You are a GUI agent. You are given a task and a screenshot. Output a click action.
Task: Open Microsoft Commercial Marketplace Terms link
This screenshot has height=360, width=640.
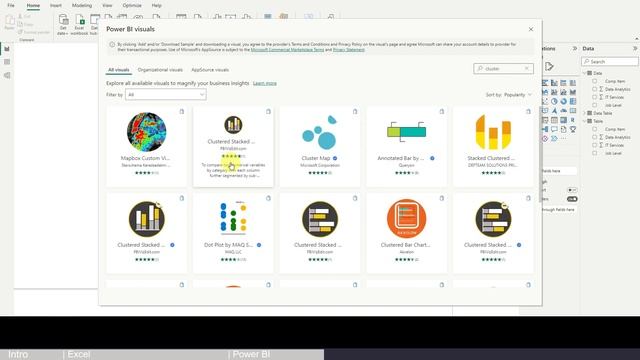click(287, 50)
